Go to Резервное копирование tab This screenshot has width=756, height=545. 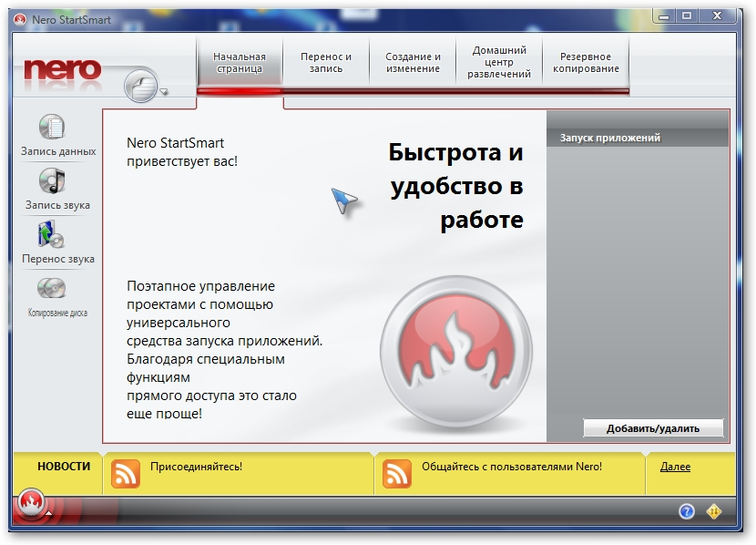[586, 63]
